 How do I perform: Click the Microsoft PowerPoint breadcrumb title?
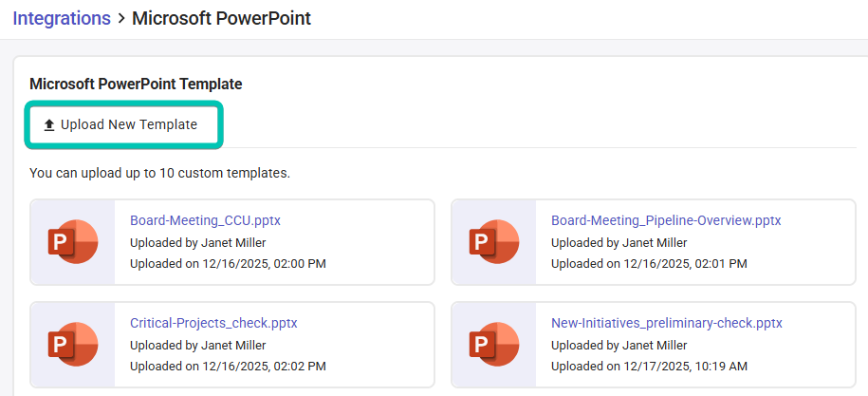[221, 18]
